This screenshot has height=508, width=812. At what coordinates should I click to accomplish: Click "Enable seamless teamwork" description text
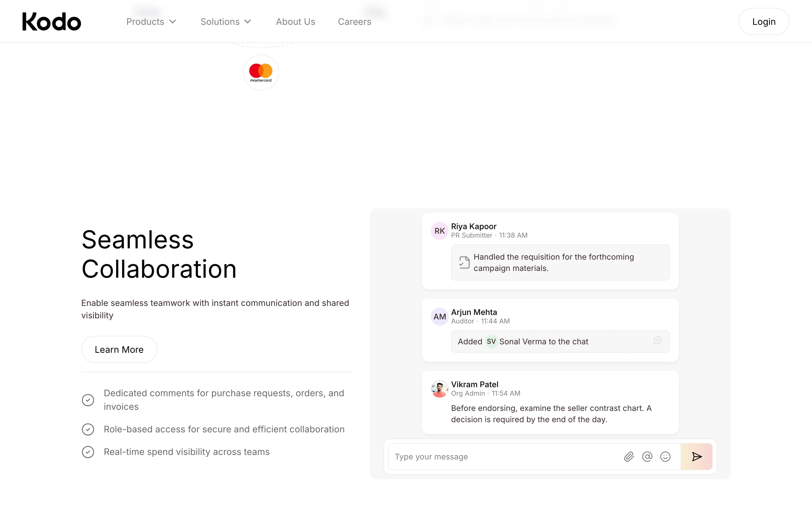pyautogui.click(x=215, y=309)
